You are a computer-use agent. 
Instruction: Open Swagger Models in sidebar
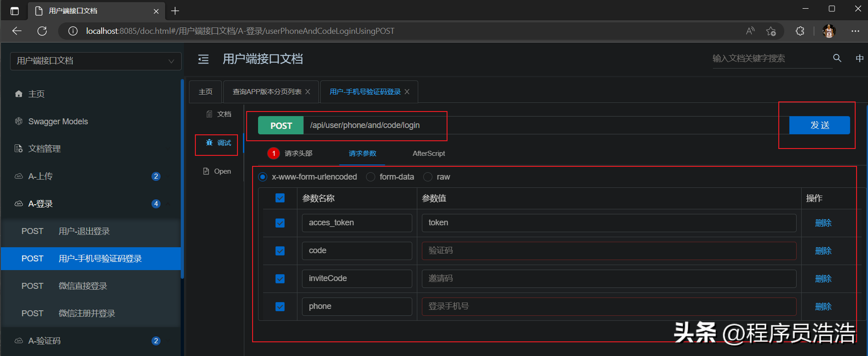click(91, 122)
